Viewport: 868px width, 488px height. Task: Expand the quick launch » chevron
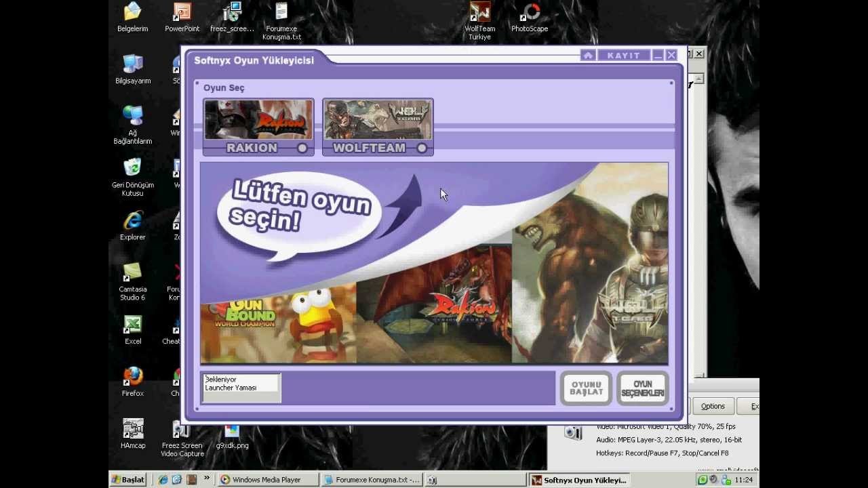pyautogui.click(x=206, y=479)
